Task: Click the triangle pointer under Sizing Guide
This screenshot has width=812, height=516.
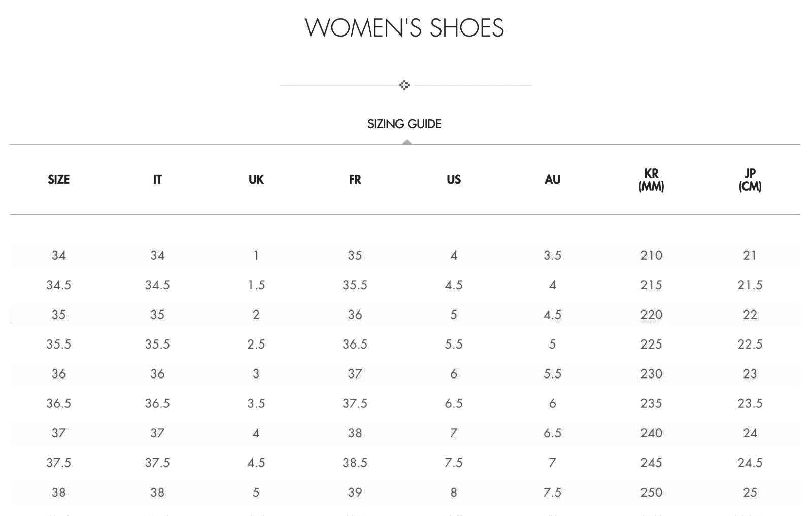Action: [x=407, y=142]
